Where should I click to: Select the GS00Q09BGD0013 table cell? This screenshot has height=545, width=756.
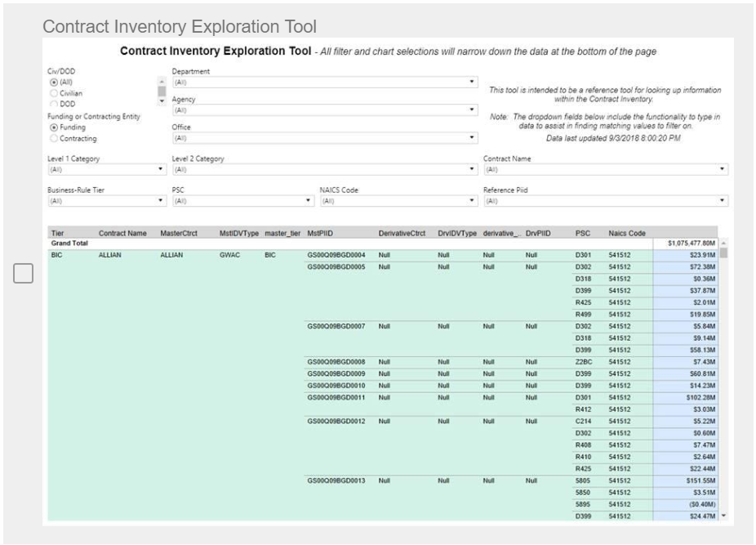tap(336, 480)
